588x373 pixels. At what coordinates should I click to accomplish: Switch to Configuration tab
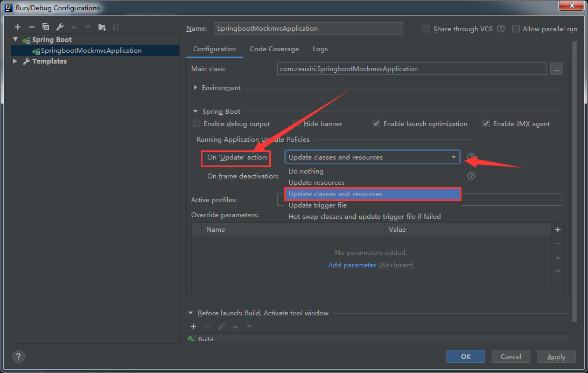click(x=214, y=49)
